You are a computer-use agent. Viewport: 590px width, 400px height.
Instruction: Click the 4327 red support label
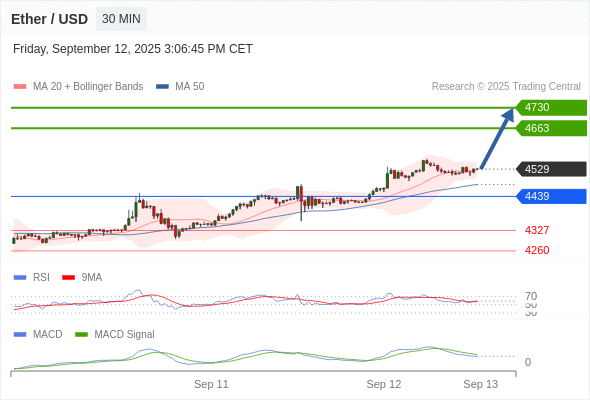[537, 230]
